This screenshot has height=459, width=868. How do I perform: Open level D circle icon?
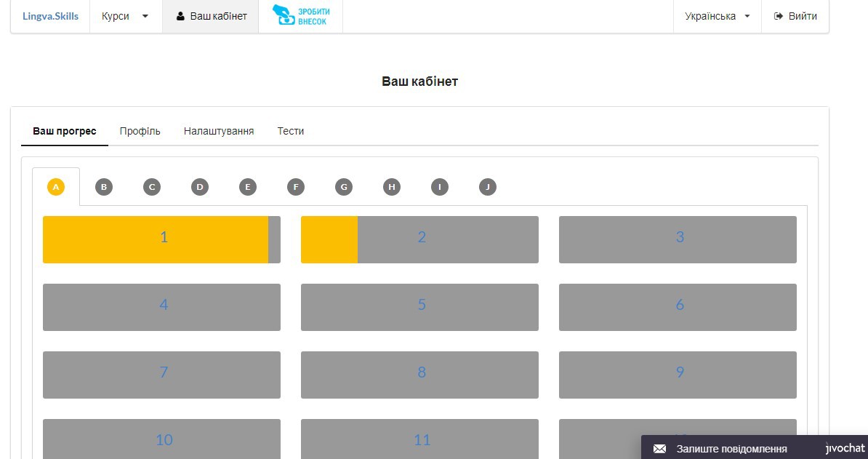coord(200,187)
